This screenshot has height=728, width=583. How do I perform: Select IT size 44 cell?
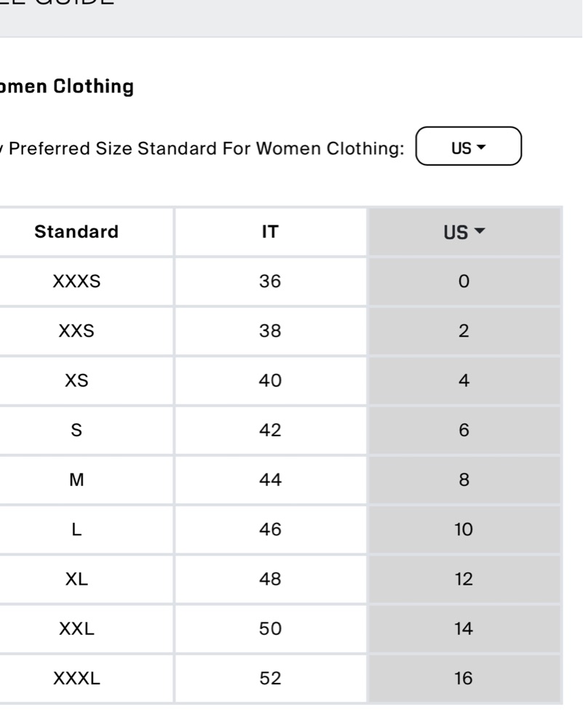[270, 479]
